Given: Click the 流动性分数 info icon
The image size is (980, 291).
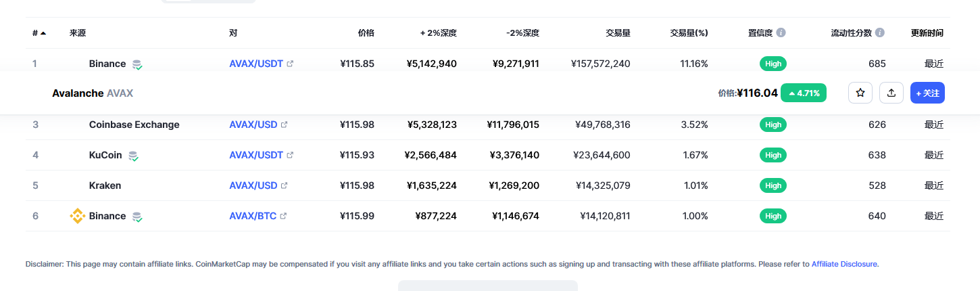Looking at the screenshot, I should coord(879,32).
